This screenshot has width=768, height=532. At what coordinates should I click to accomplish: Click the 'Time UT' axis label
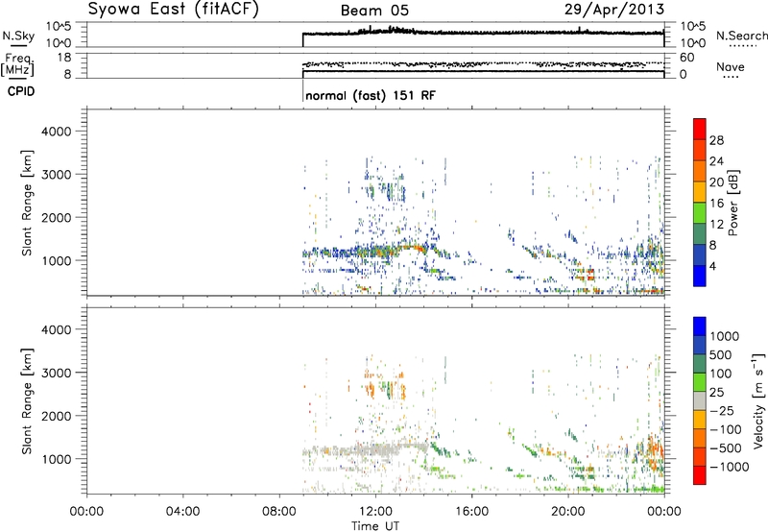pos(375,526)
